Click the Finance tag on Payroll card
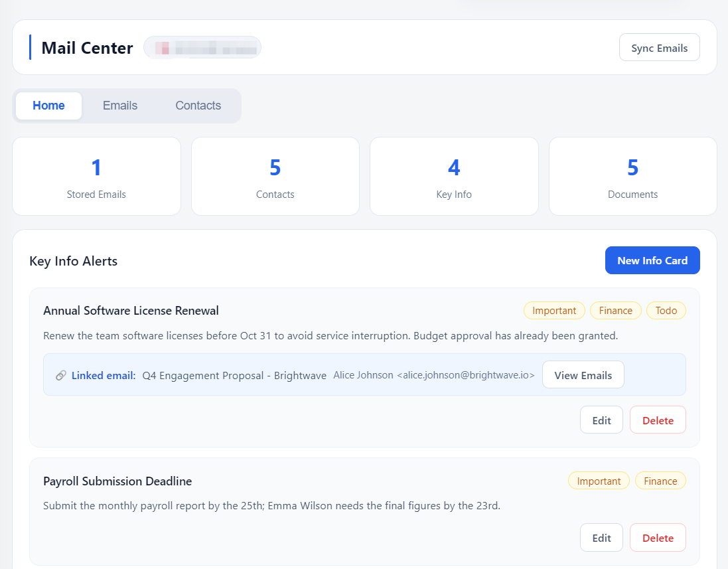 pyautogui.click(x=660, y=481)
